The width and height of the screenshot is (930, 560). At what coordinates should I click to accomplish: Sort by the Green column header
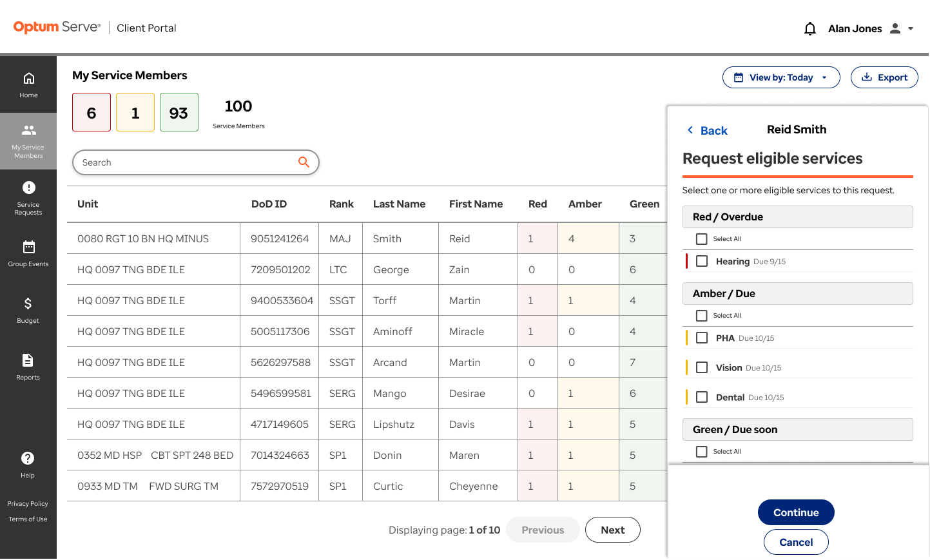644,204
